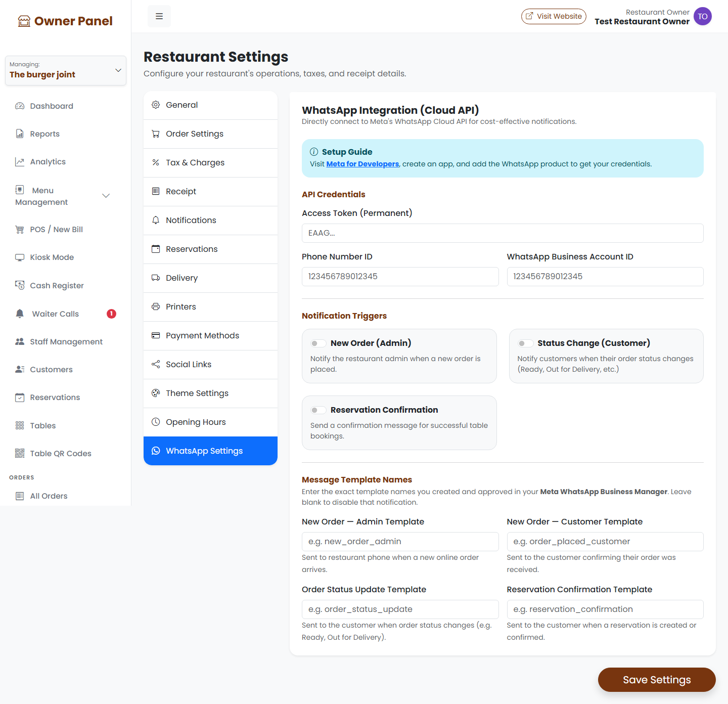Click the POS cart icon
The image size is (728, 704).
tap(20, 230)
